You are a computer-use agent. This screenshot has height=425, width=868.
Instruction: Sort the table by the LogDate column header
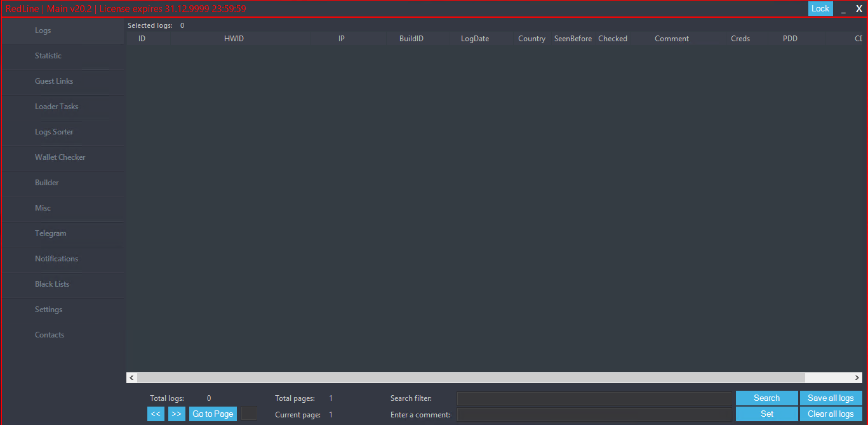(474, 39)
